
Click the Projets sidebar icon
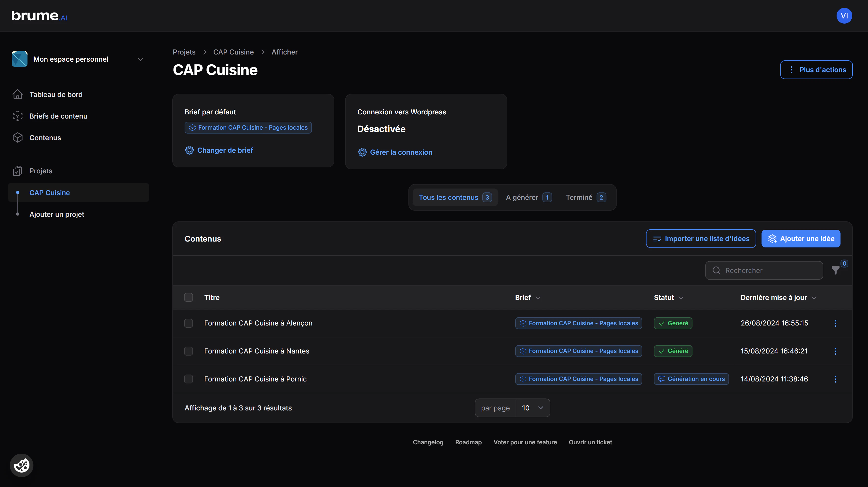17,171
